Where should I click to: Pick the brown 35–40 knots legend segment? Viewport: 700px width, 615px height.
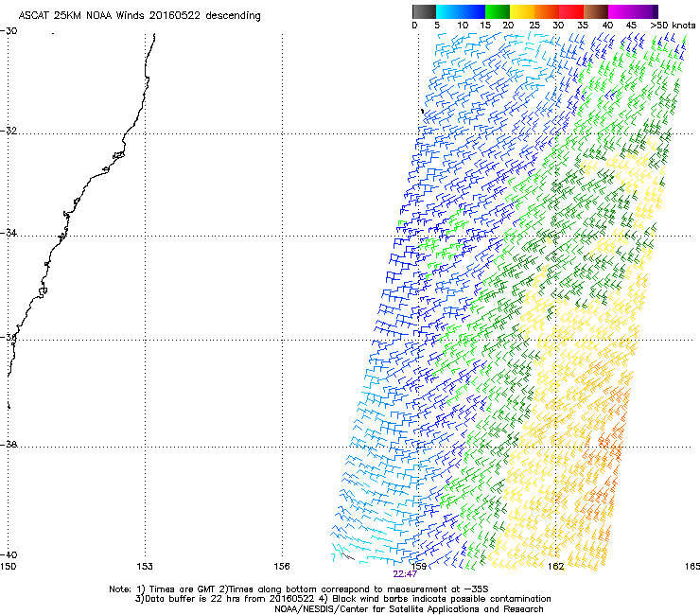[x=596, y=11]
